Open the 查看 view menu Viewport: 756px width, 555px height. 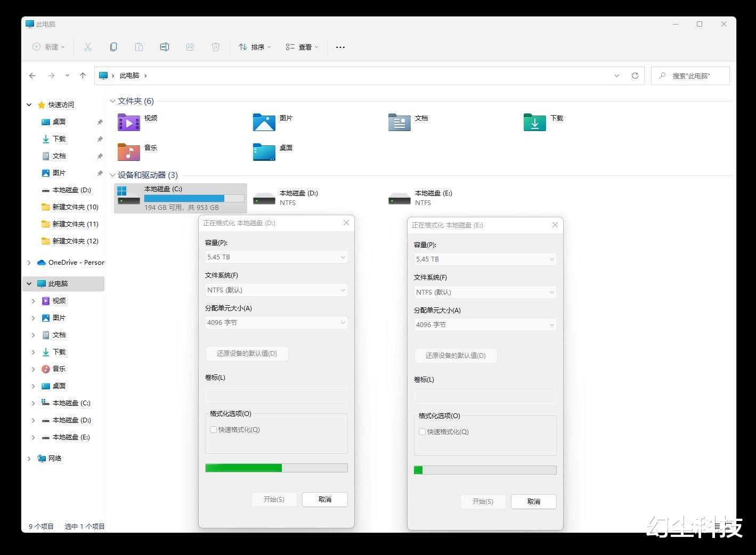click(x=302, y=47)
